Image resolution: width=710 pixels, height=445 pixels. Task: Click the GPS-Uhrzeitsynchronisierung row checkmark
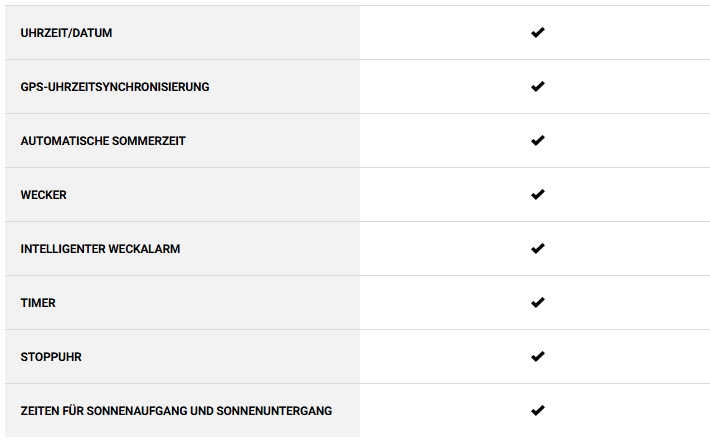point(537,87)
